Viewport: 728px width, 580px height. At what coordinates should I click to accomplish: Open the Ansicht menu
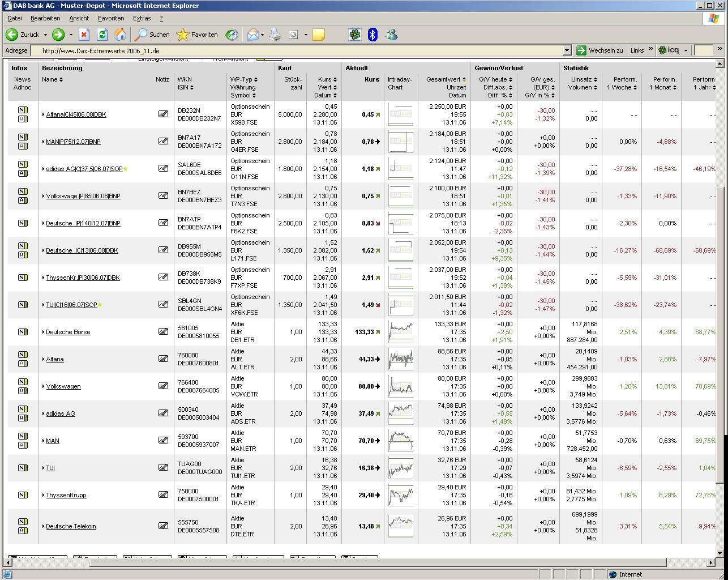click(x=79, y=18)
